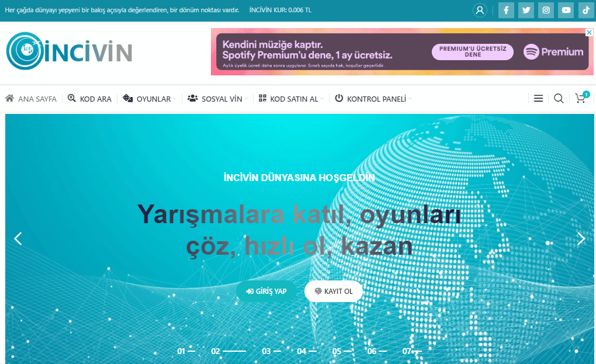Jump to slide 06 marker

[x=377, y=351]
